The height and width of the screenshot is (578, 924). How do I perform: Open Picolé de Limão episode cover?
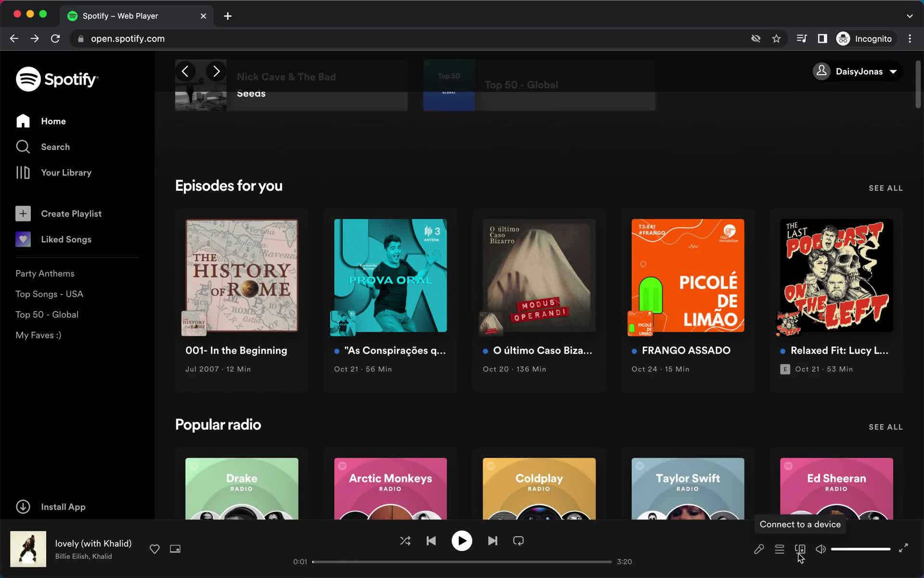pyautogui.click(x=688, y=276)
